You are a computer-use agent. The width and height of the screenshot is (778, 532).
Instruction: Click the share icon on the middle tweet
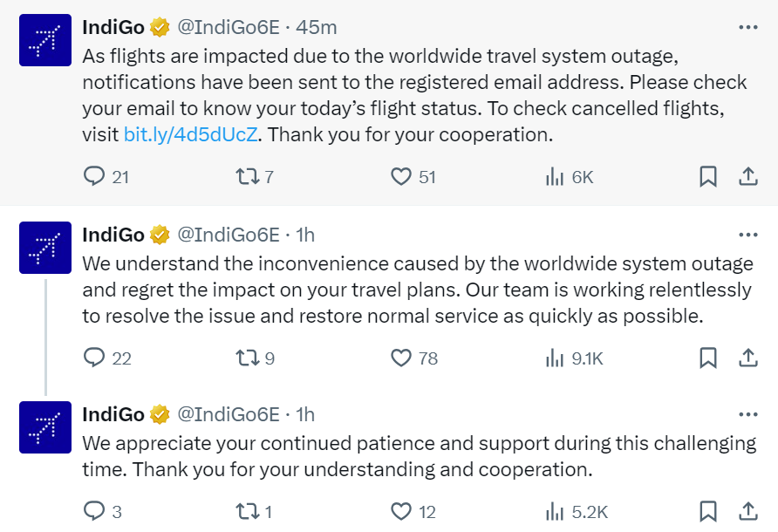(x=748, y=358)
